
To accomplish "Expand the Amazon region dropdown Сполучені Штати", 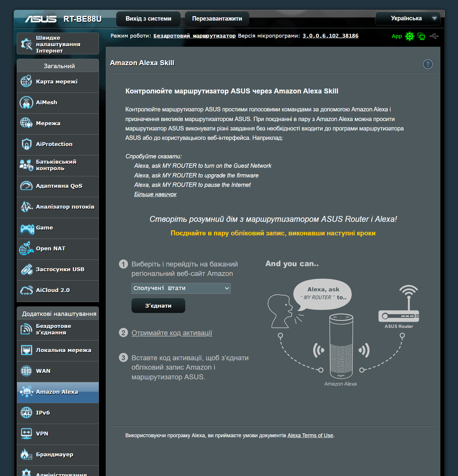I will (x=181, y=288).
